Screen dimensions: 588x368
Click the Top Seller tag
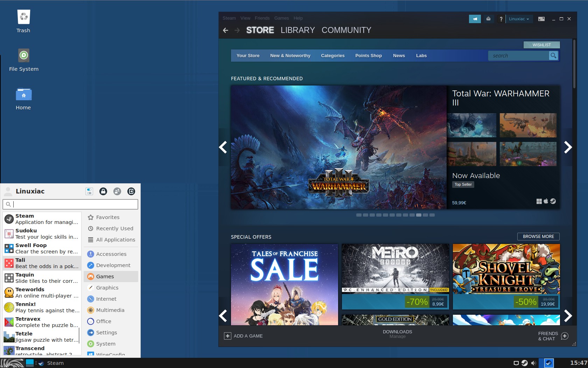(463, 184)
